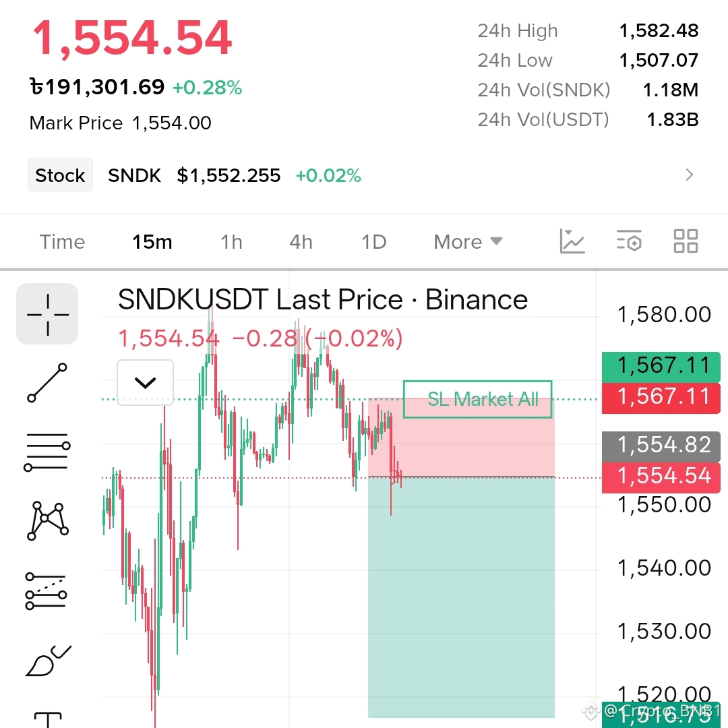The width and height of the screenshot is (728, 728).
Task: Open chart display settings icon
Action: pyautogui.click(x=629, y=241)
